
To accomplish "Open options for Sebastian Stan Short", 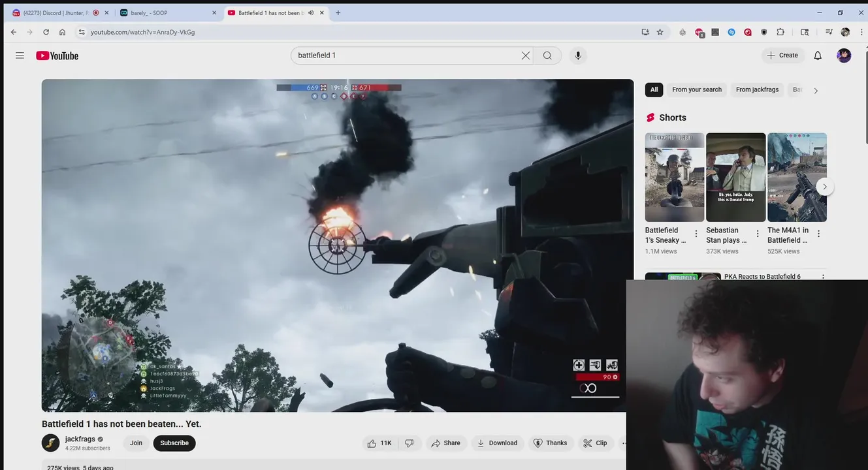I will point(758,234).
